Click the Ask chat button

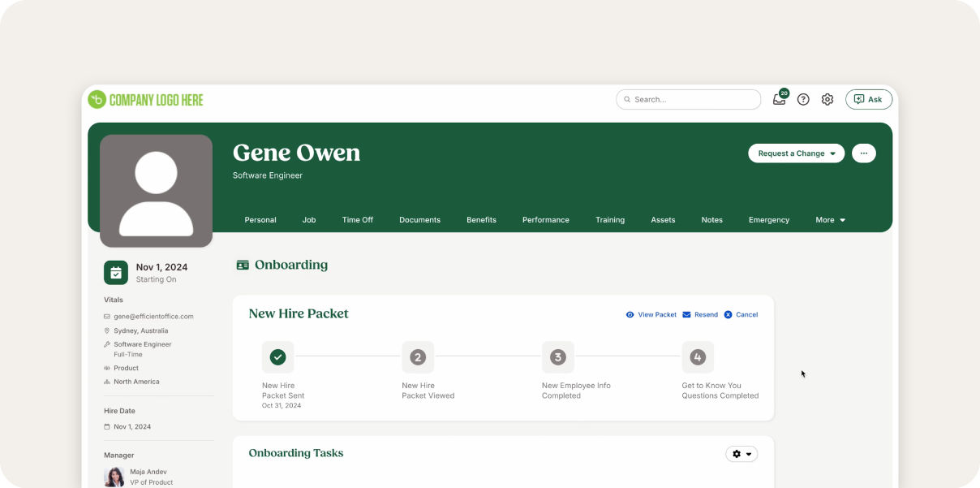pyautogui.click(x=869, y=99)
